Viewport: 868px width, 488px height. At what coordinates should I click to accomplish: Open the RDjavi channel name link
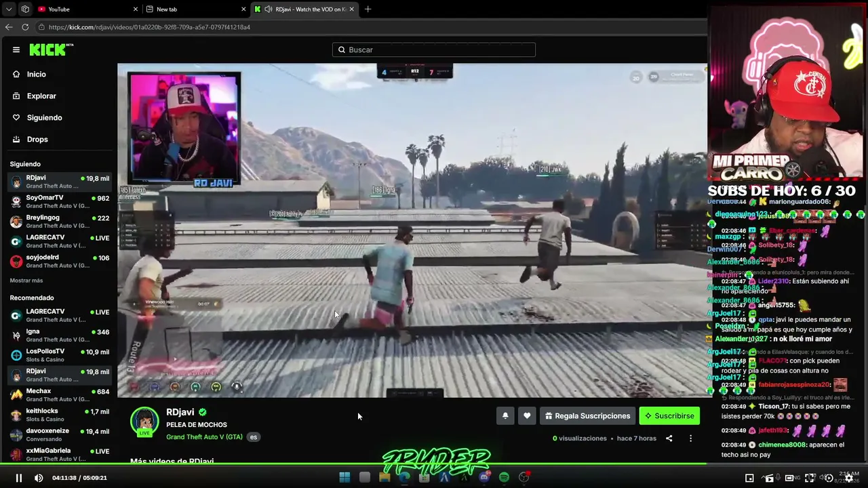(180, 412)
